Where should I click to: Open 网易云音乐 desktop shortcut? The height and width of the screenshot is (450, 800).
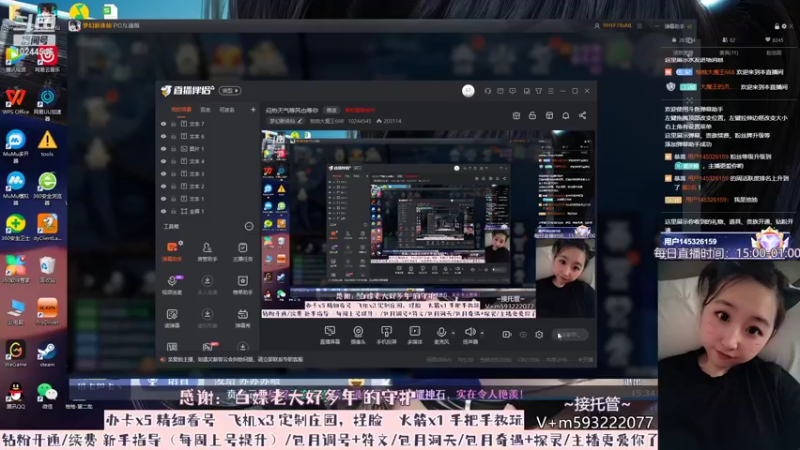[x=47, y=60]
